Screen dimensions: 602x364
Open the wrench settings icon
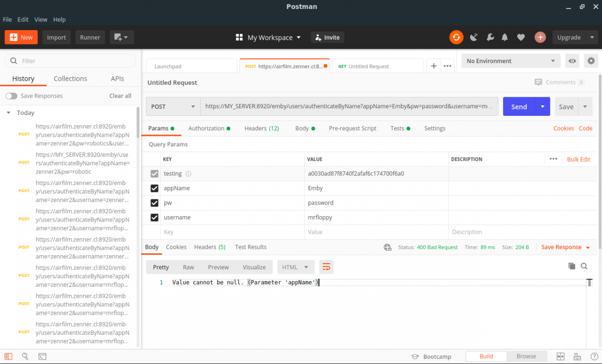490,37
